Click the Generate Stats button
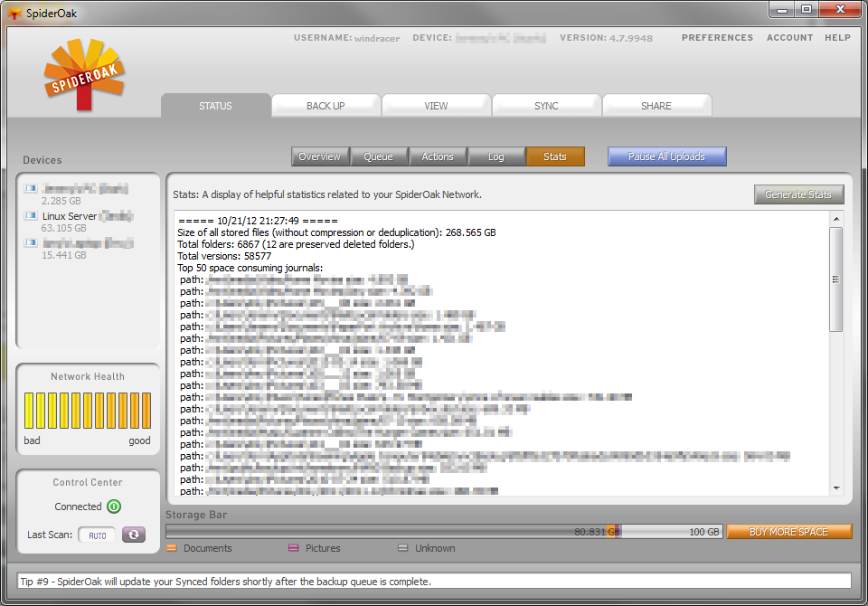 [798, 194]
